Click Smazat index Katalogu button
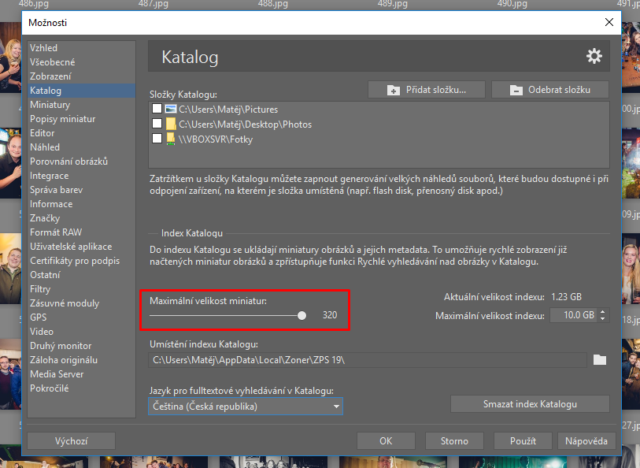 pos(530,404)
